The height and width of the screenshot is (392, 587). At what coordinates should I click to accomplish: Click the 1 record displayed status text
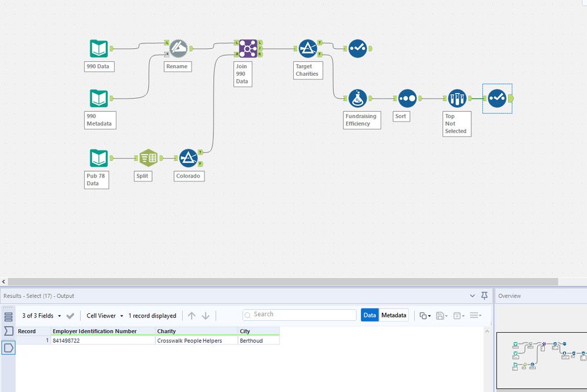pyautogui.click(x=152, y=316)
